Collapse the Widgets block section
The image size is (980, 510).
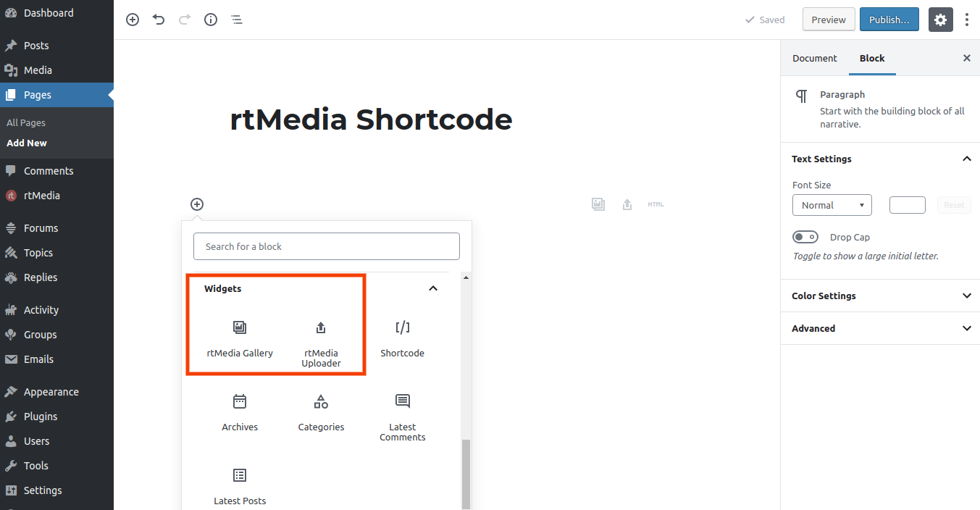click(x=433, y=288)
